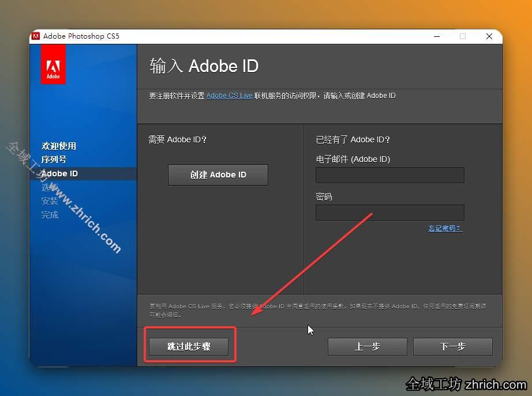Click the Previous (上一步) button
This screenshot has height=396, width=532.
tap(367, 346)
